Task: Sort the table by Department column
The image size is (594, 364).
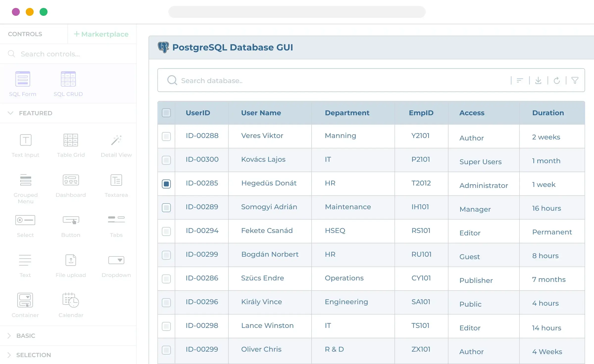Action: pyautogui.click(x=347, y=113)
